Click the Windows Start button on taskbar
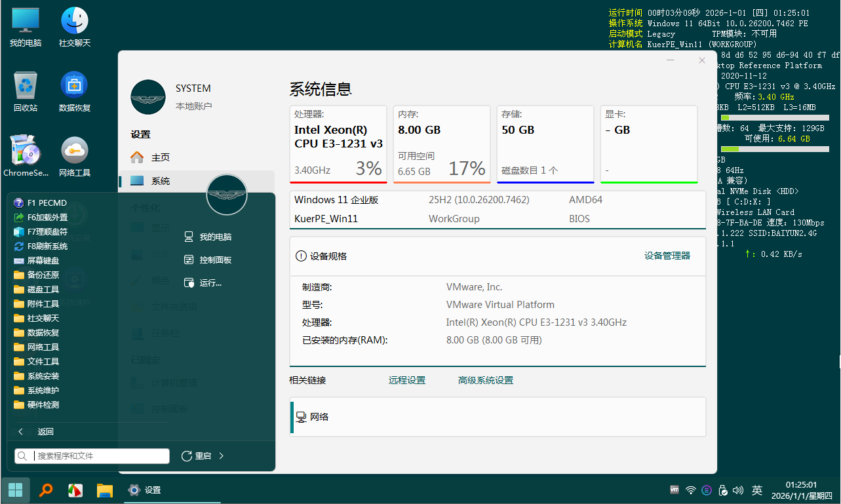841x504 pixels. [x=16, y=490]
